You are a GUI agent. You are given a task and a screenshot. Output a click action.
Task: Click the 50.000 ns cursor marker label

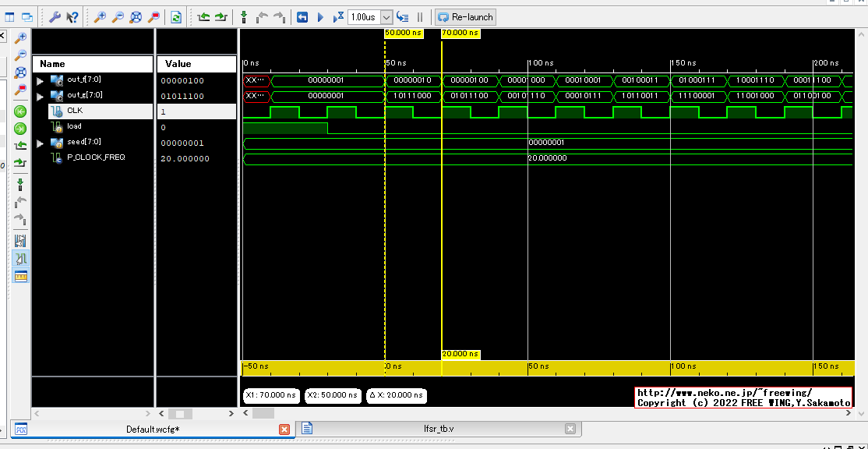(x=403, y=33)
